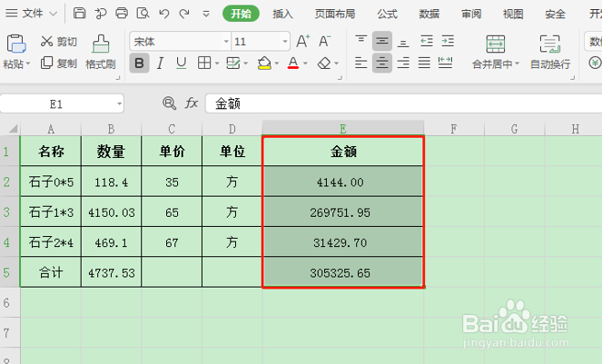Click the Paste clipboard icon
The height and width of the screenshot is (364, 602).
15,44
